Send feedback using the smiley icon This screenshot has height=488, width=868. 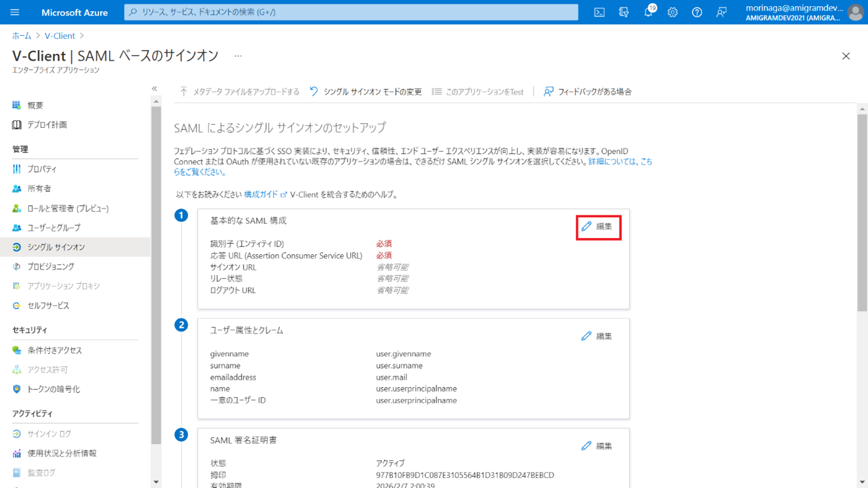point(721,12)
